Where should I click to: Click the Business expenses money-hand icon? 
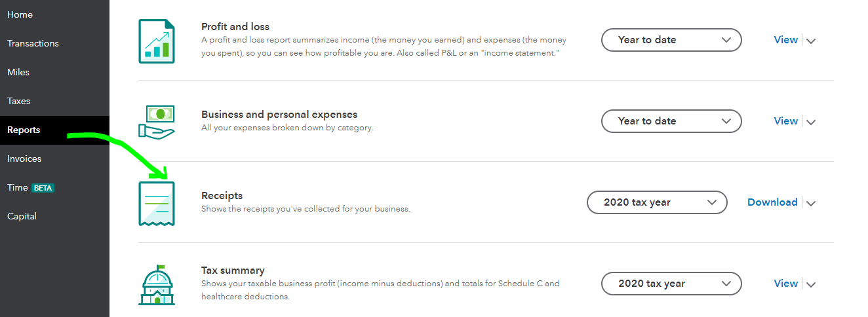pos(157,121)
